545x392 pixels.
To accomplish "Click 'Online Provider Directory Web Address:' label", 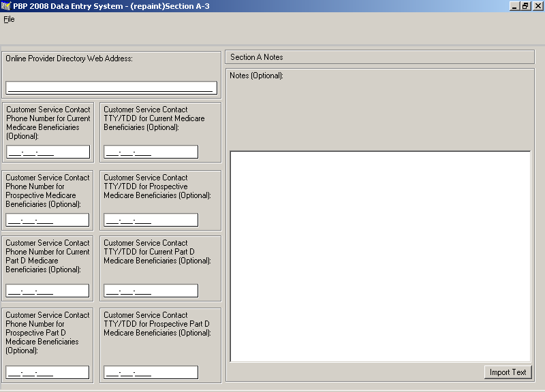I will [x=69, y=59].
